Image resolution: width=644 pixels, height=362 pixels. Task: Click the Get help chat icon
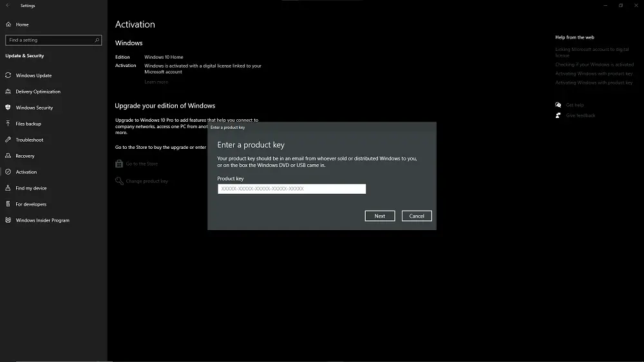pyautogui.click(x=558, y=105)
